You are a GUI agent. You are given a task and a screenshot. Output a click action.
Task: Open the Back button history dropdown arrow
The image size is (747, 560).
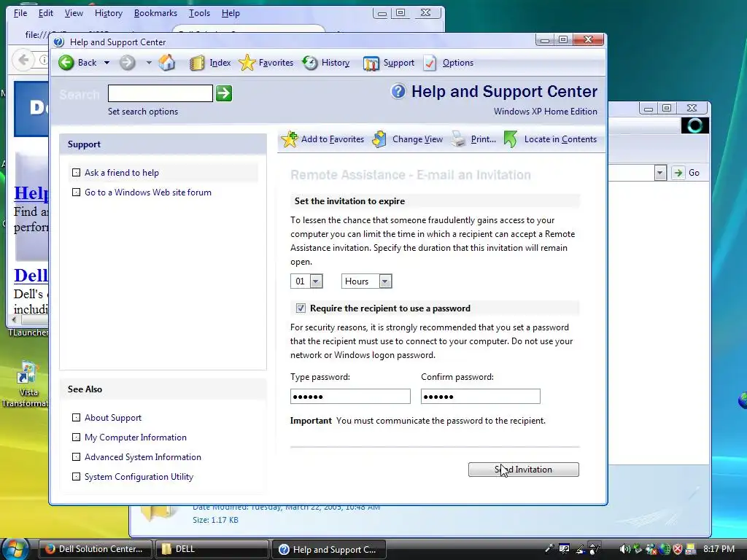[107, 63]
